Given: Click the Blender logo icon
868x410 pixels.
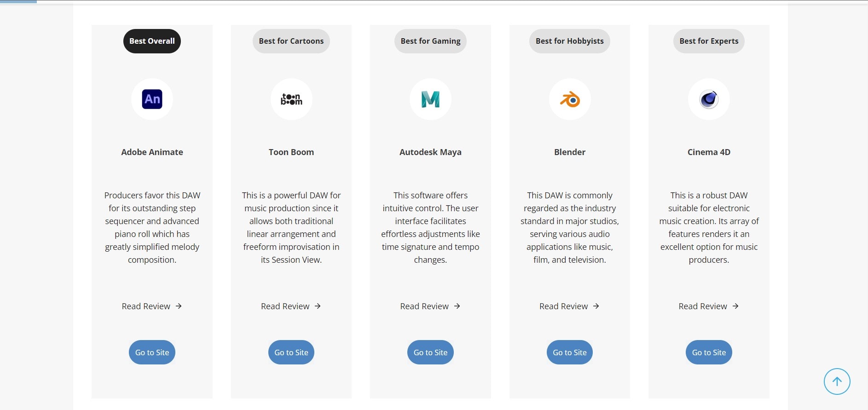Looking at the screenshot, I should (x=570, y=99).
